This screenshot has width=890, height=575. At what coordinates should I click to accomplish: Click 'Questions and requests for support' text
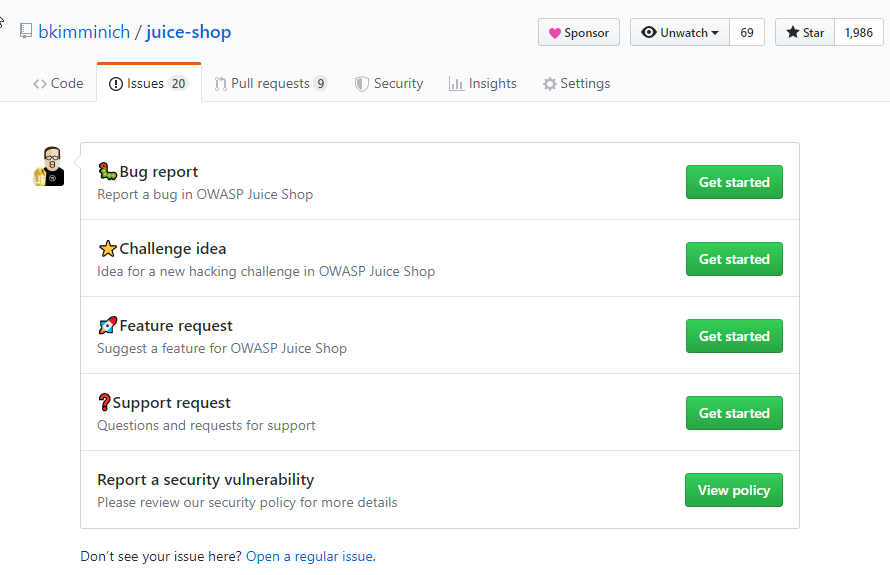click(206, 425)
